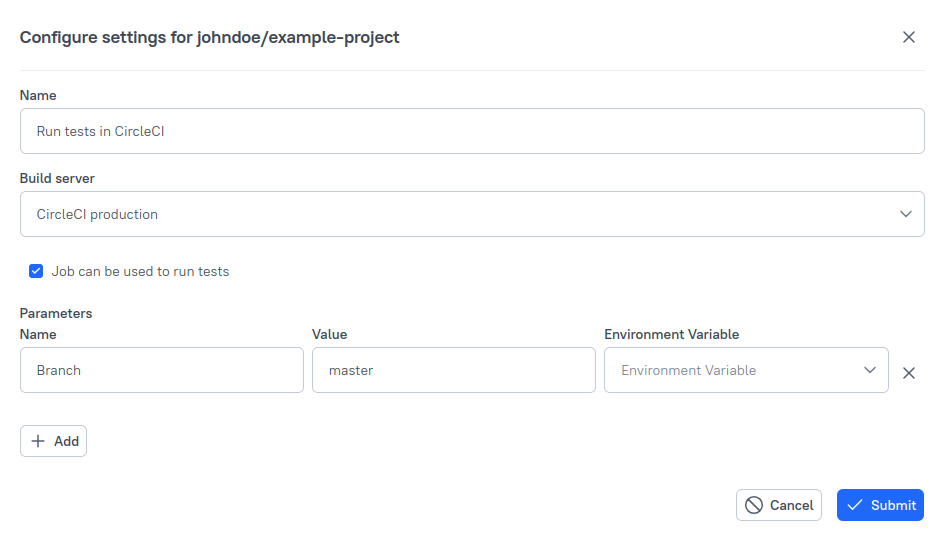Click the job Name field containing 'Run tests in CircleCI'
Viewport: 945px width, 541px height.
471,131
